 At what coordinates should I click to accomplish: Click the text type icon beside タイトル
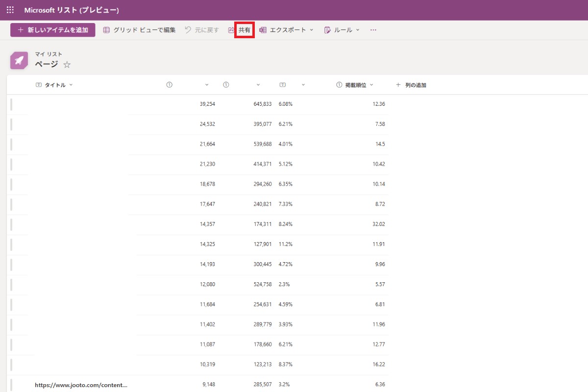(39, 85)
